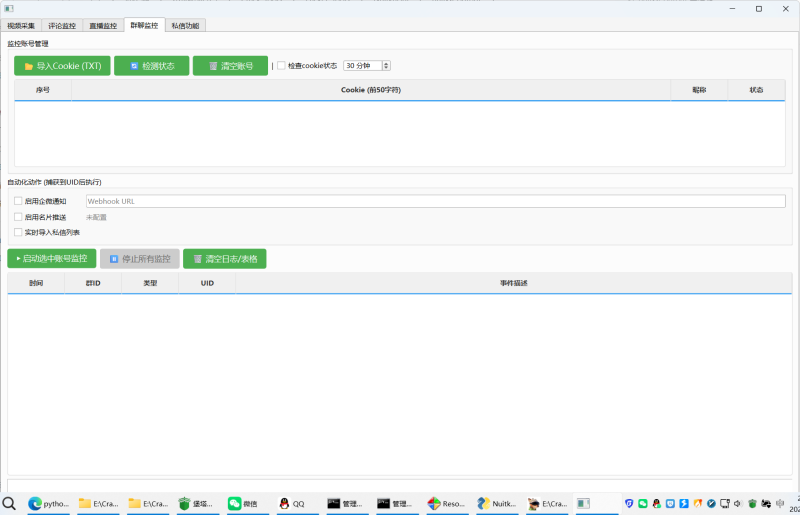
Task: Check the 启用名片推送 option
Action: [x=18, y=217]
